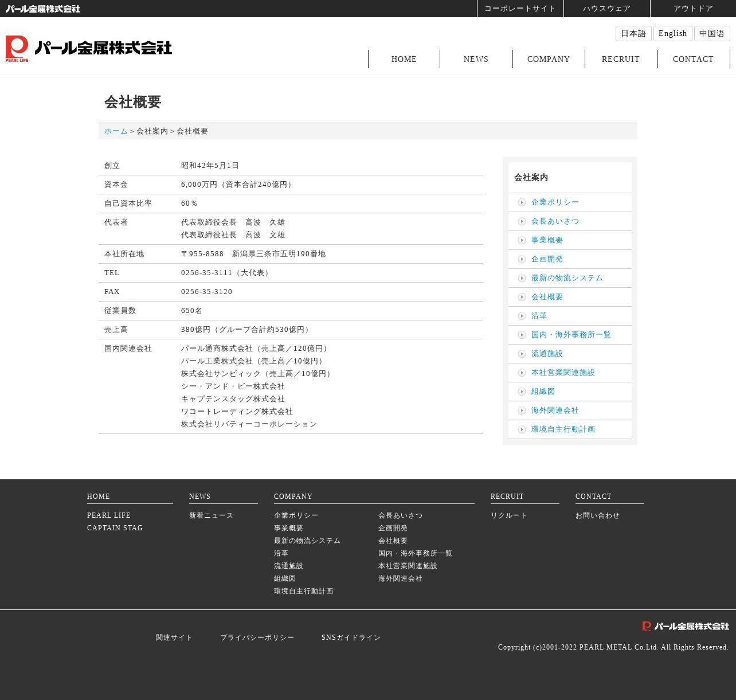Click footer HOME heading link
Viewport: 736px width, 700px height.
pos(99,496)
